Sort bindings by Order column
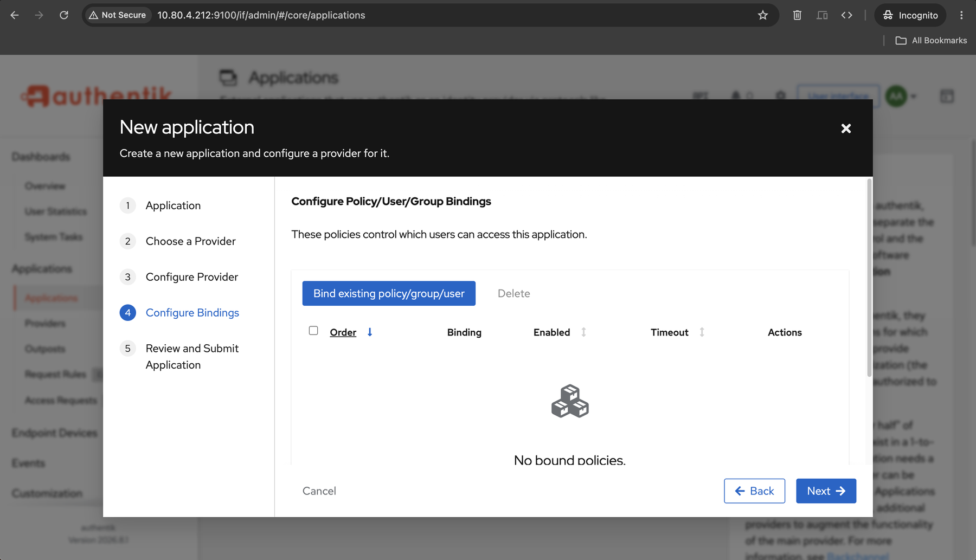 343,332
